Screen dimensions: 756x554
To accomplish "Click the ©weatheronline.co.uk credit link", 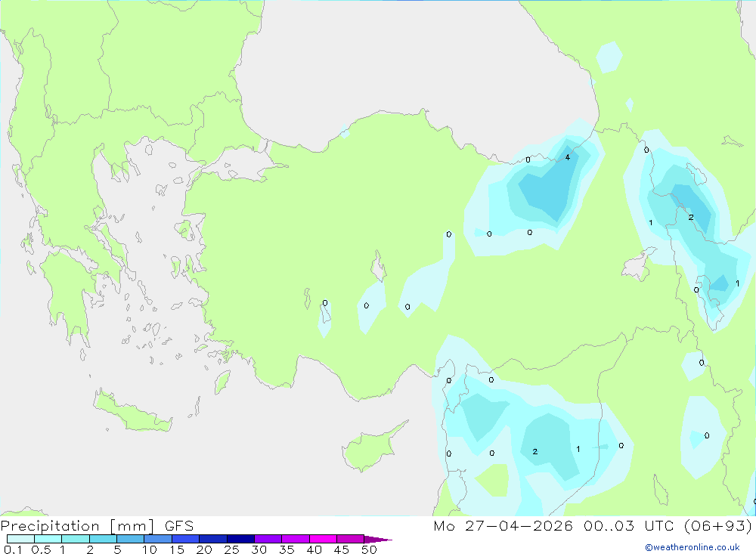I will click(x=692, y=547).
